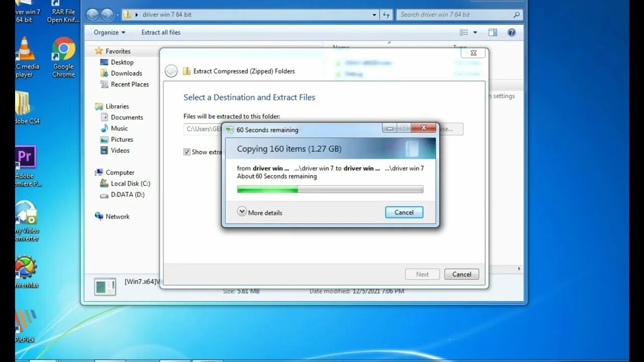Click the copy progress bar
This screenshot has height=362, width=644.
330,190
